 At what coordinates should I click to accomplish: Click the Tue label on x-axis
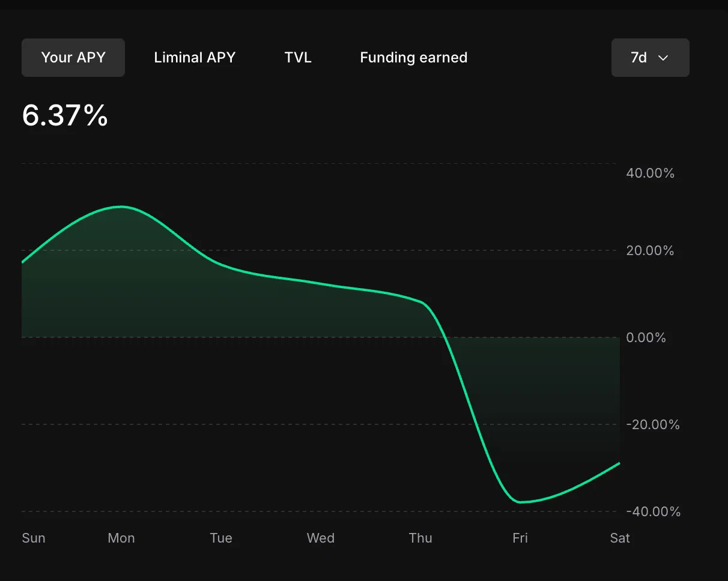[x=221, y=538]
